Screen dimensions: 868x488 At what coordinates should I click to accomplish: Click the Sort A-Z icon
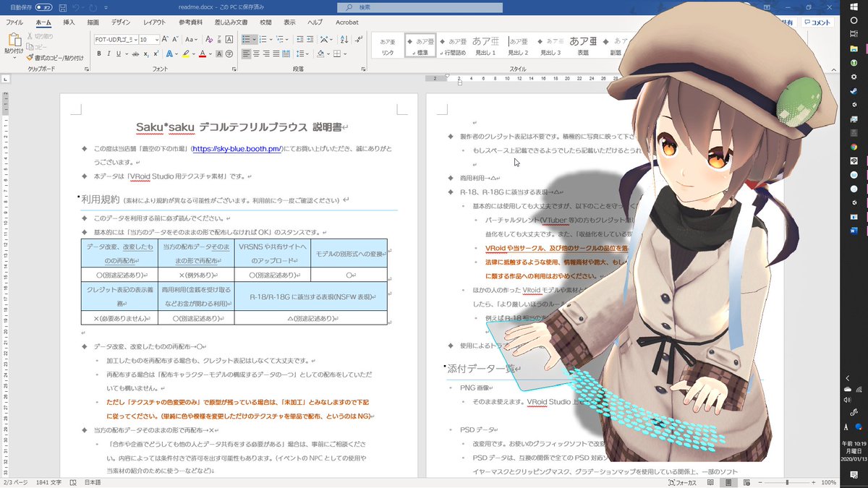344,39
